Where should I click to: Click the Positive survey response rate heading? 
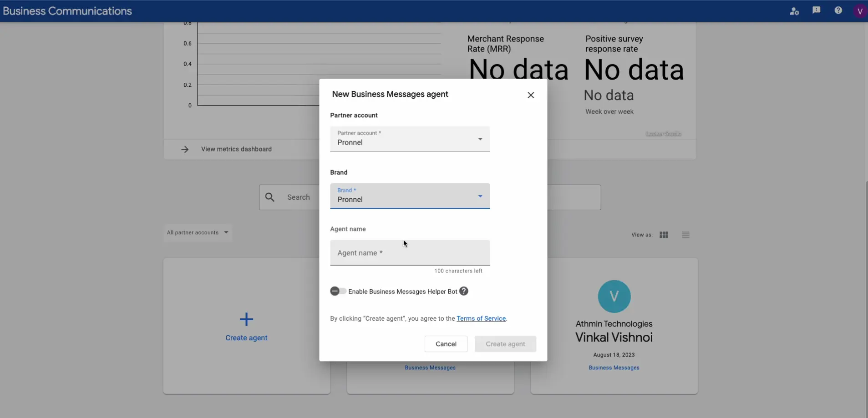(x=614, y=44)
